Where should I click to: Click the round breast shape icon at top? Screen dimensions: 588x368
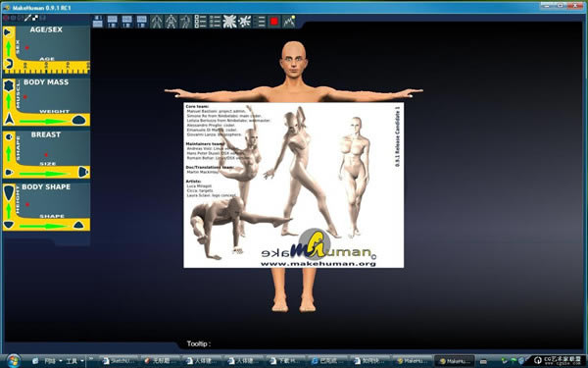9,137
